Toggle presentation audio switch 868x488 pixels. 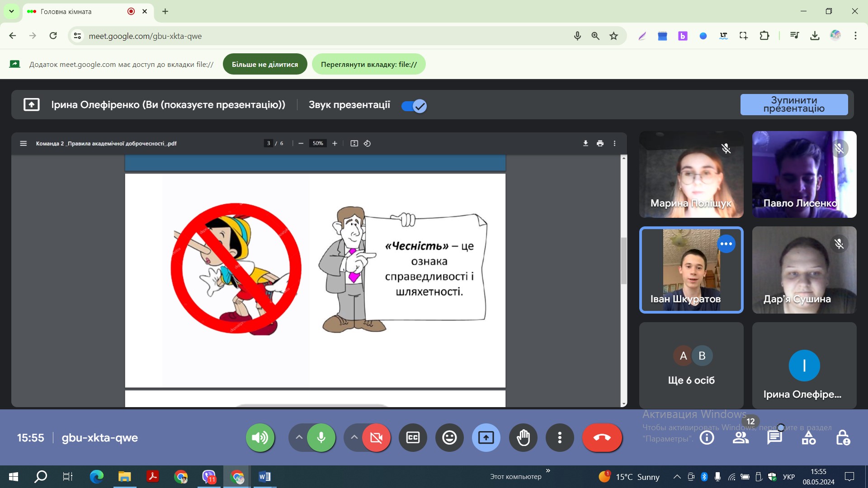(x=414, y=106)
